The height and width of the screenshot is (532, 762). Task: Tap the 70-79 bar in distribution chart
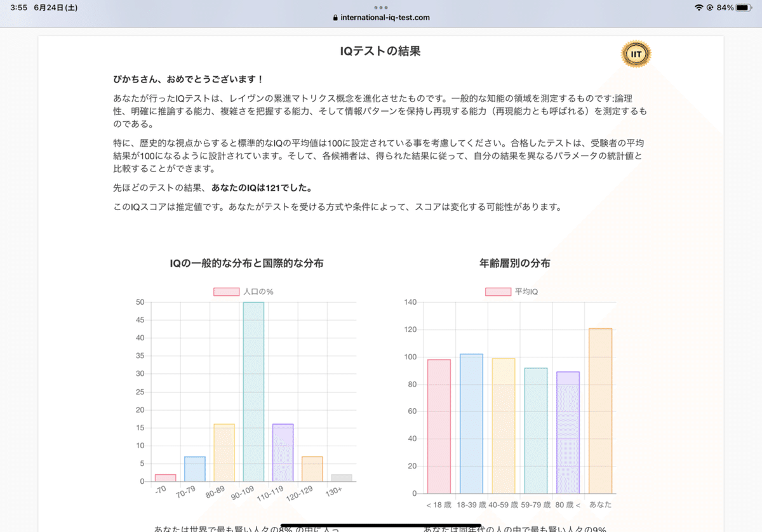click(195, 469)
